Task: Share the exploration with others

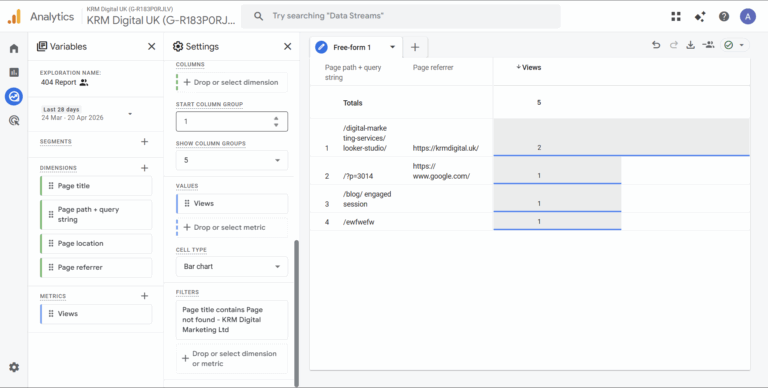Action: click(x=708, y=45)
